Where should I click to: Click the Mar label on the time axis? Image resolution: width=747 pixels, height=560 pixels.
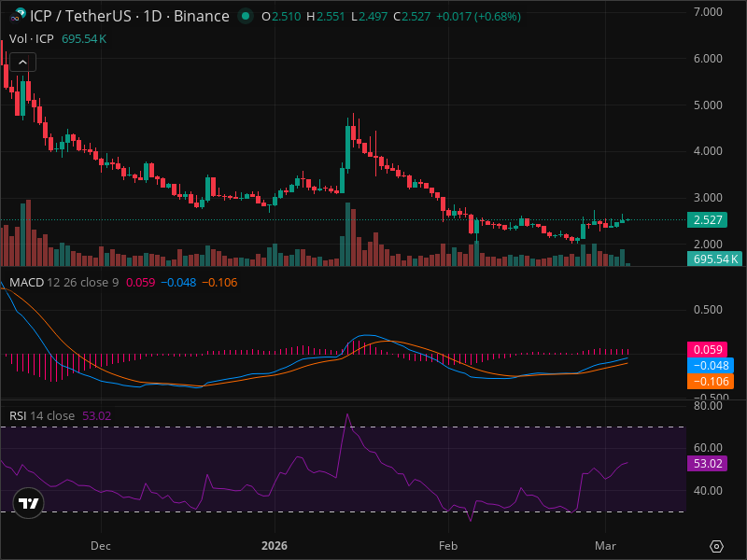pos(605,546)
